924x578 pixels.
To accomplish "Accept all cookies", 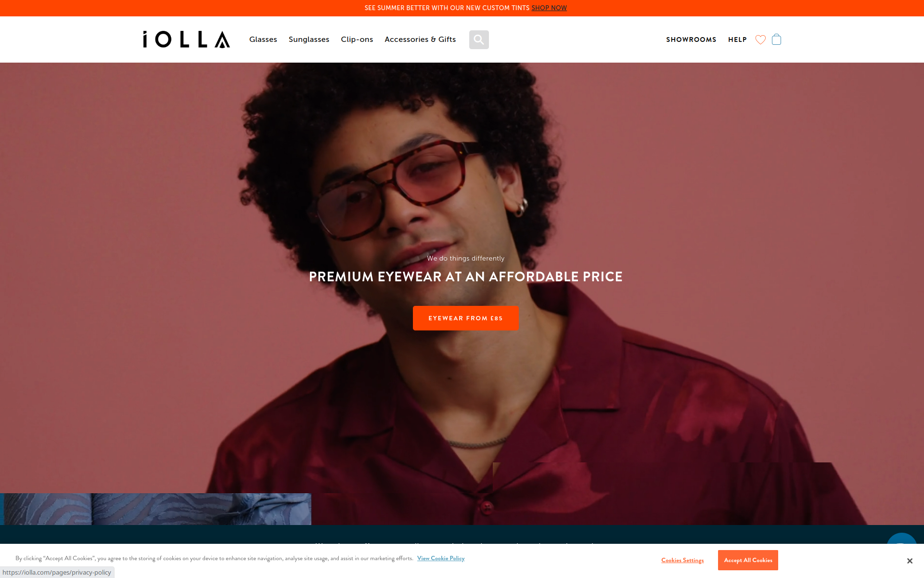I will [748, 560].
